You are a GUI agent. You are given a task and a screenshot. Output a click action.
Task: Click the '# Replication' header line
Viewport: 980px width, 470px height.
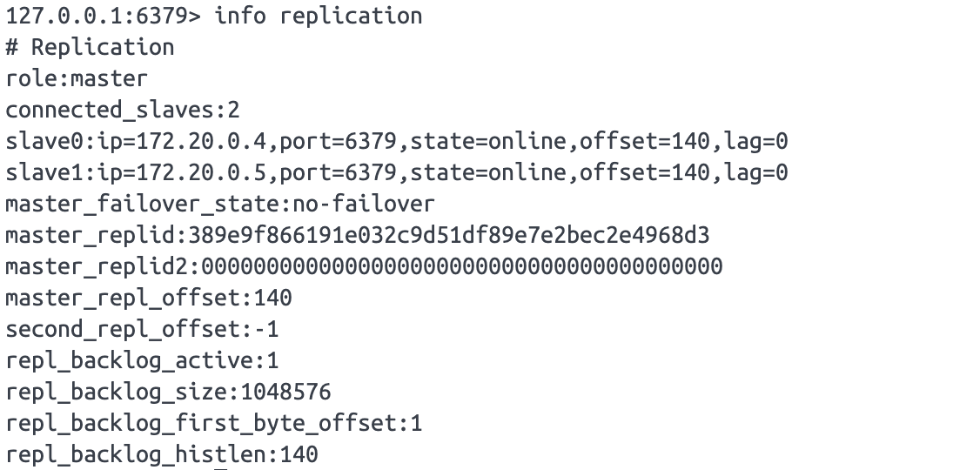click(x=90, y=48)
